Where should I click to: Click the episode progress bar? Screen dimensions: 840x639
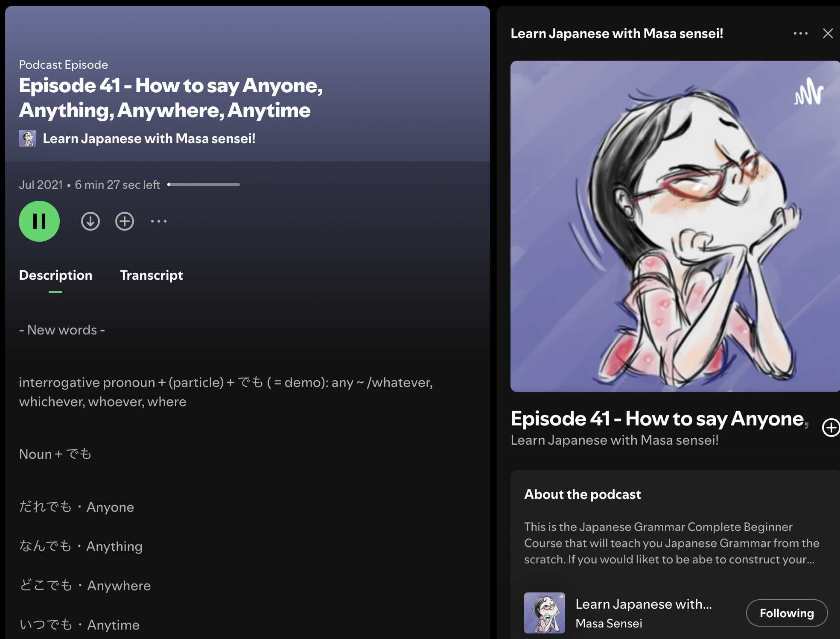204,185
